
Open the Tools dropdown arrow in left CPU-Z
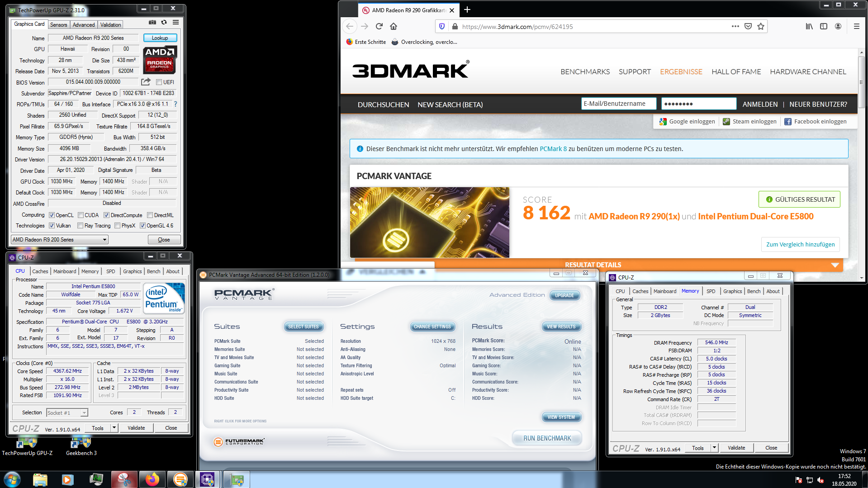[114, 428]
